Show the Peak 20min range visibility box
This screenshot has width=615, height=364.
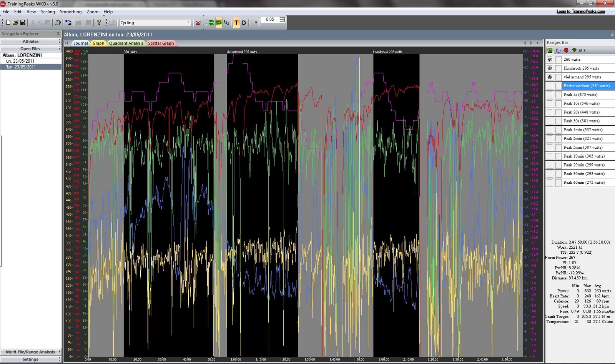point(550,165)
